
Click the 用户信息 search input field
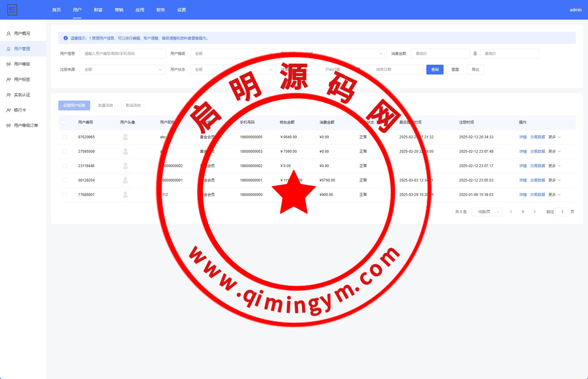122,54
